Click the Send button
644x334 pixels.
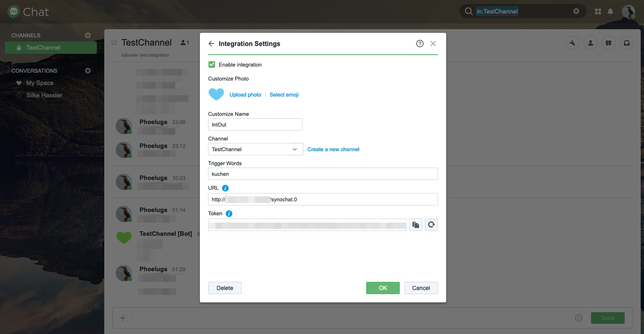(x=608, y=318)
